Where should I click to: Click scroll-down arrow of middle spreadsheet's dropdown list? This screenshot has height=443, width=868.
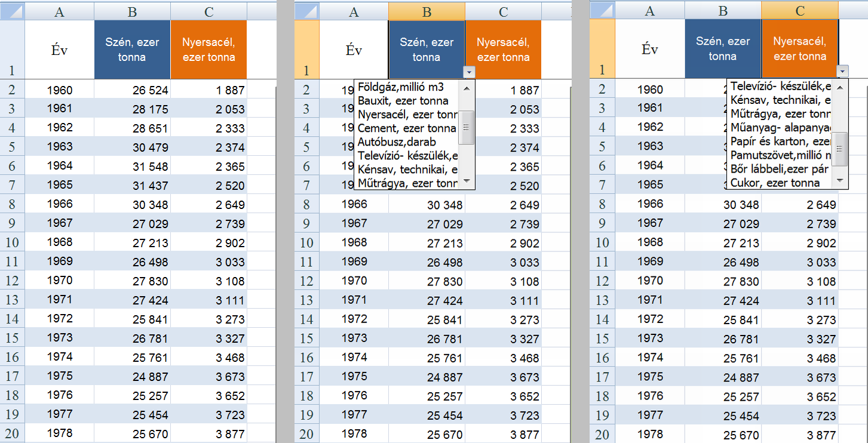(x=467, y=181)
